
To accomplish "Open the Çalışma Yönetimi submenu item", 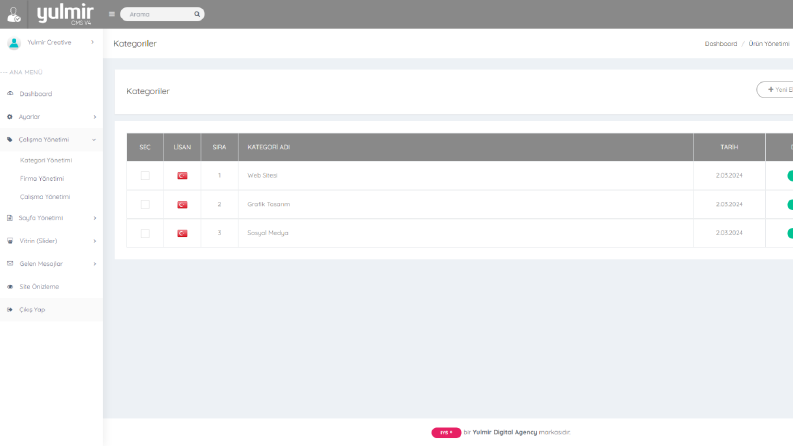I will (45, 197).
